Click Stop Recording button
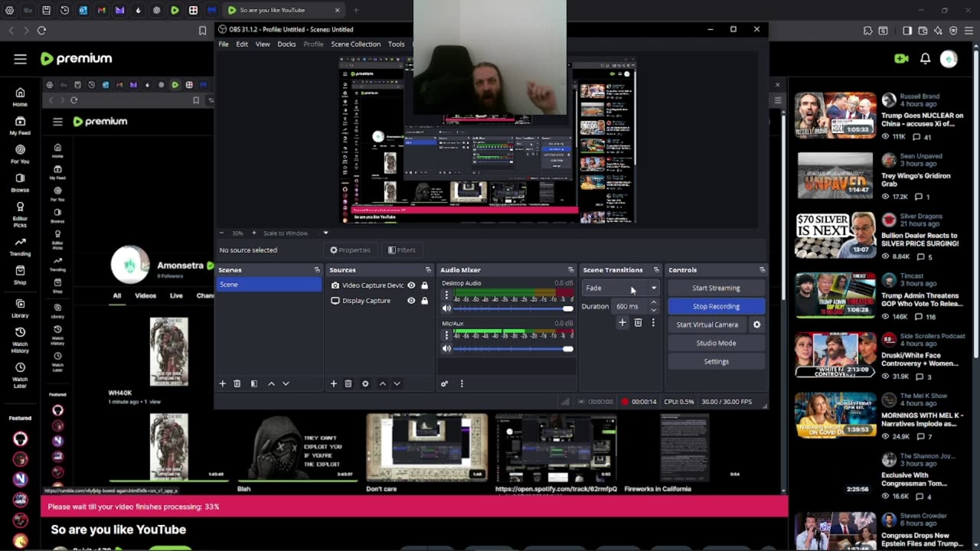The width and height of the screenshot is (980, 551). click(x=716, y=306)
